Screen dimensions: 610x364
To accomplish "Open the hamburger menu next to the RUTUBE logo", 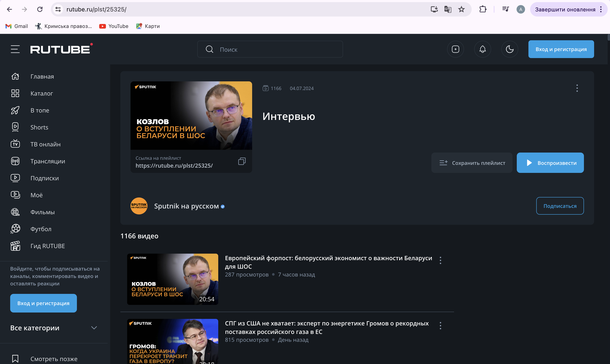I will point(15,49).
